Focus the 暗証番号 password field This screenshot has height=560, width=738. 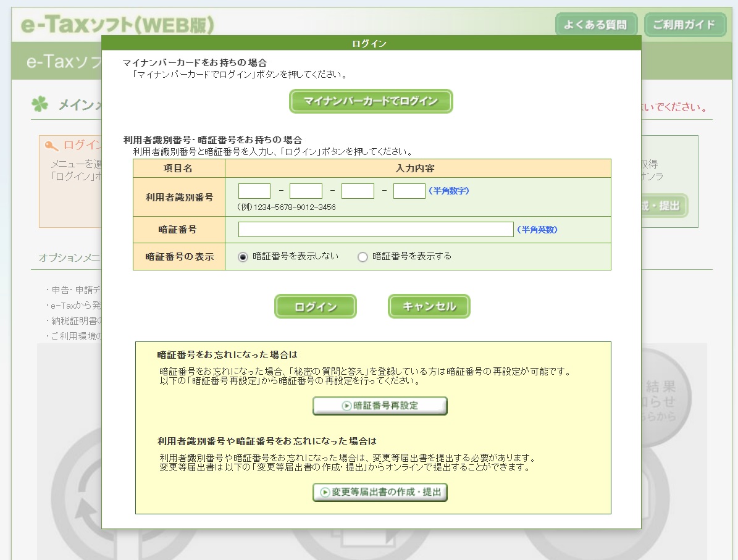click(375, 229)
